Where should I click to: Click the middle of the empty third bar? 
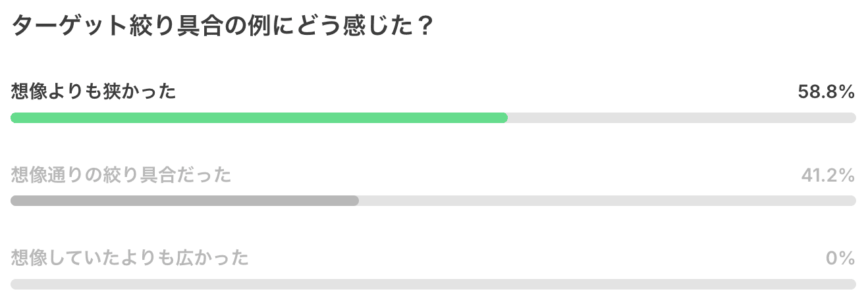pos(433,284)
